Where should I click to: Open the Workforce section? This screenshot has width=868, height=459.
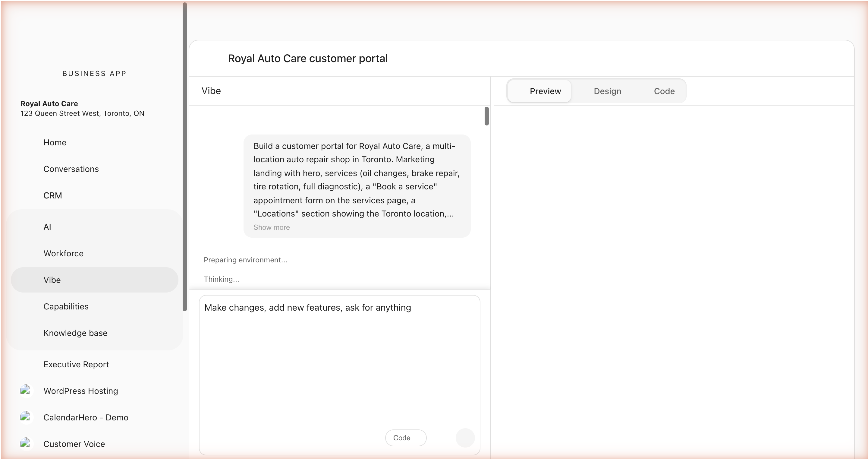click(64, 253)
